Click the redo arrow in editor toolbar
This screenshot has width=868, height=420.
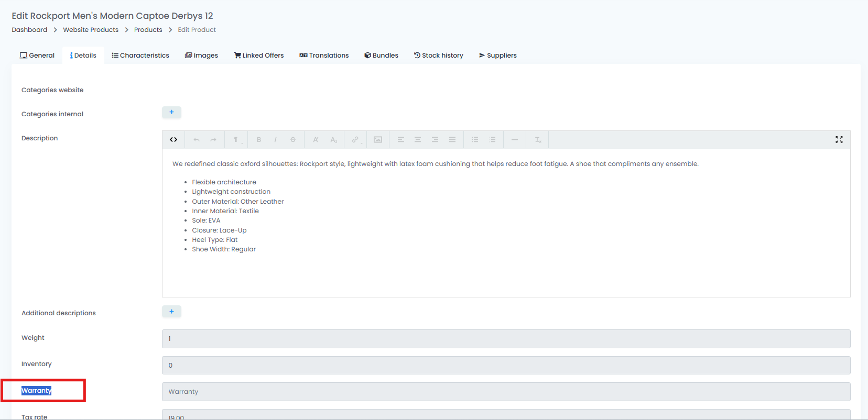coord(213,140)
